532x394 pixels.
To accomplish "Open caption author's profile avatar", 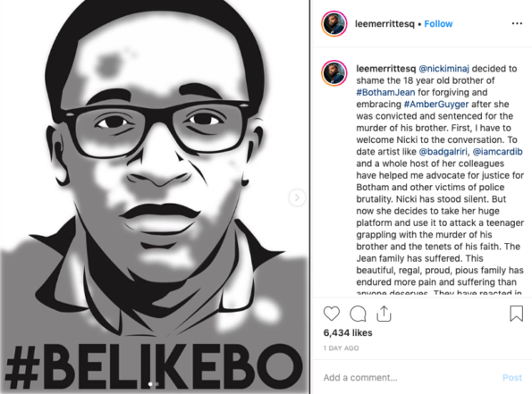I will [x=334, y=73].
